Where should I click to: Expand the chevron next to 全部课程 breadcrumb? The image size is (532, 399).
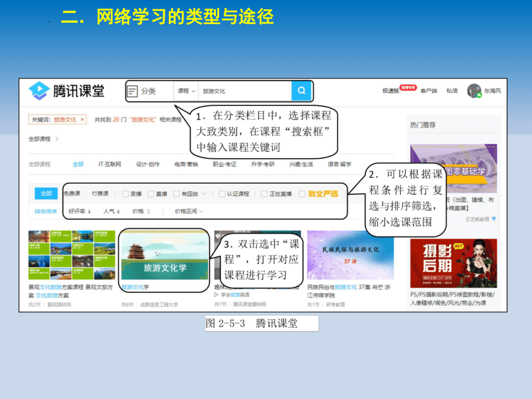pyautogui.click(x=57, y=139)
